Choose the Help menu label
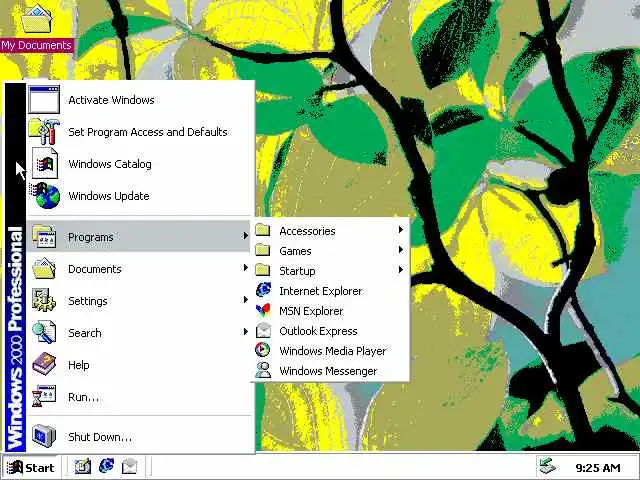 click(x=78, y=365)
